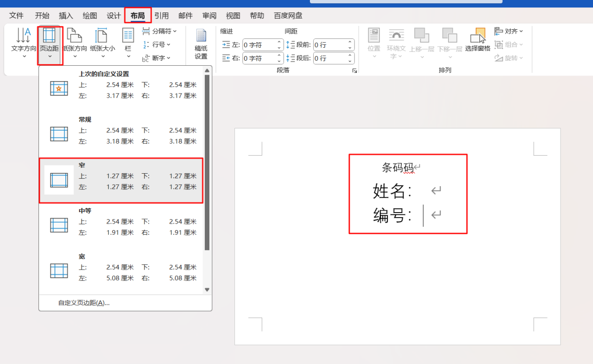Viewport: 593px width, 364px height.
Task: Switch to the 引用 References tab
Action: tap(162, 16)
